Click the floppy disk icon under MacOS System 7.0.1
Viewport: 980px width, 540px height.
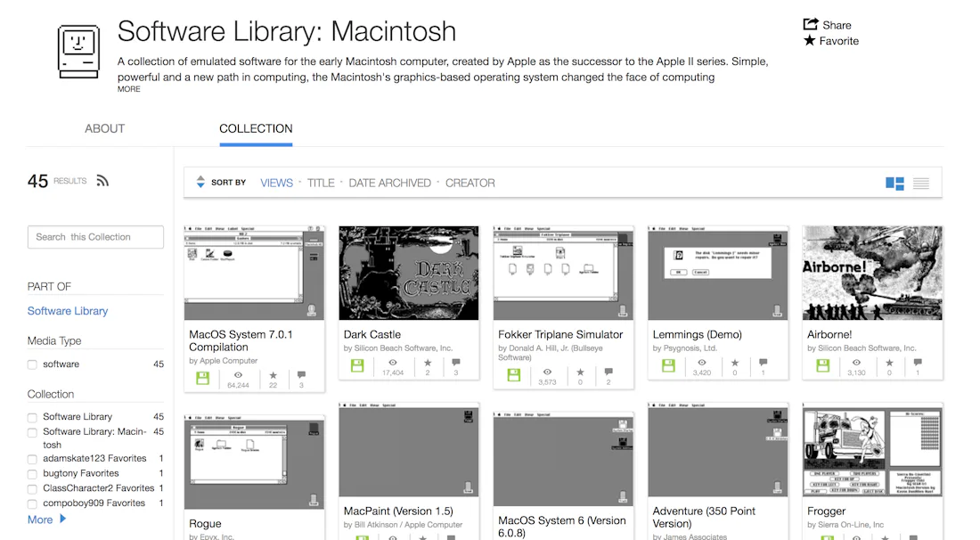[x=202, y=378]
